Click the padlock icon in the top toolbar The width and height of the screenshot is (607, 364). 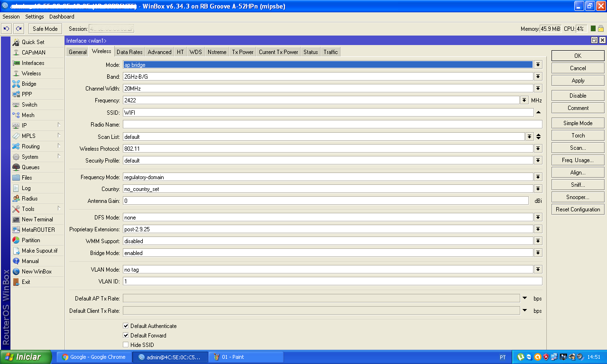(601, 29)
